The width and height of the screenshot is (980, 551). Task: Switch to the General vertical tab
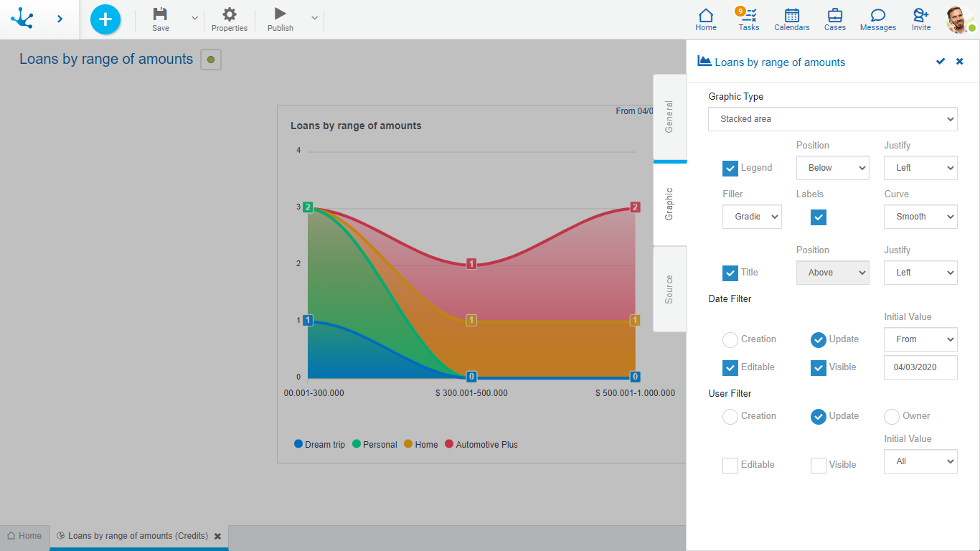[669, 116]
